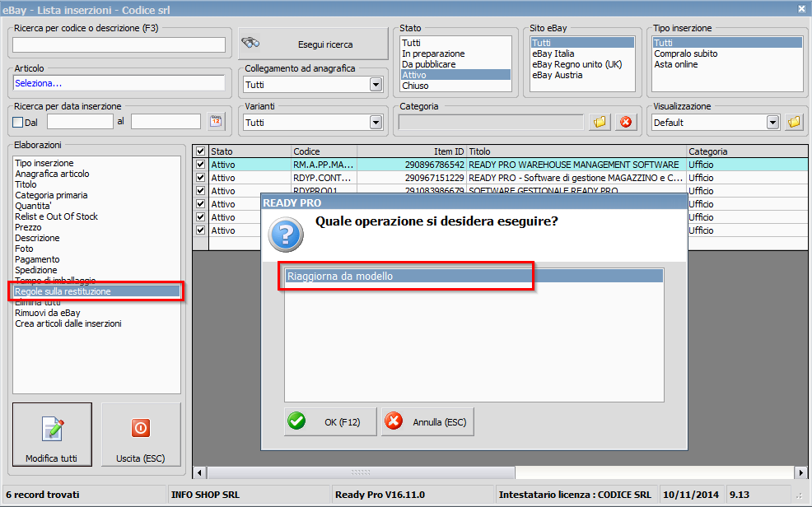Select 'Relist e Out Of Stock' elaboration
Screen dimensions: 812x507
pos(96,216)
